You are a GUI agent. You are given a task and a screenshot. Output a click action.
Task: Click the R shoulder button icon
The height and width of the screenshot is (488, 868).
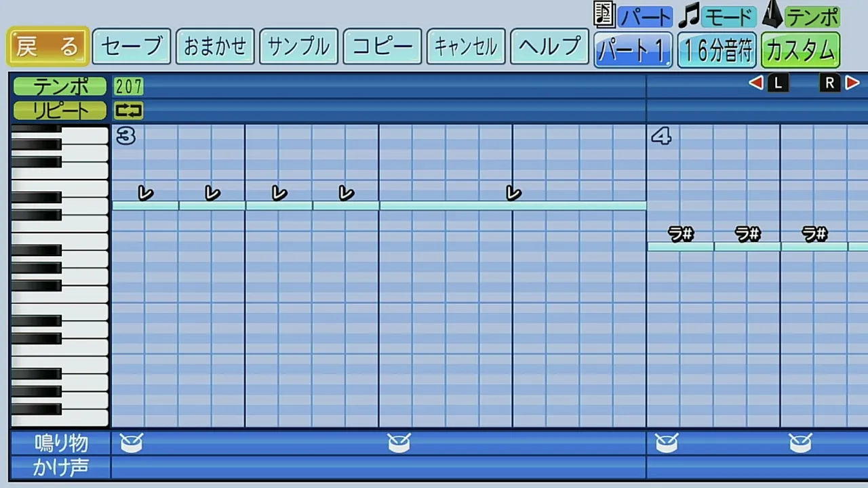[830, 83]
